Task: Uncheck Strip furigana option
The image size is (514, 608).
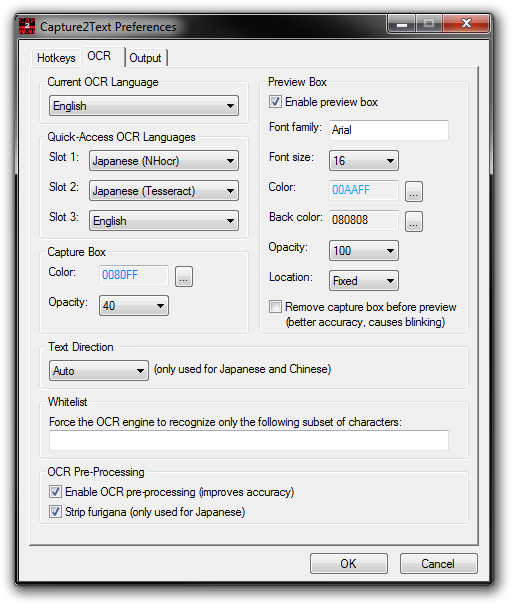Action: coord(55,511)
